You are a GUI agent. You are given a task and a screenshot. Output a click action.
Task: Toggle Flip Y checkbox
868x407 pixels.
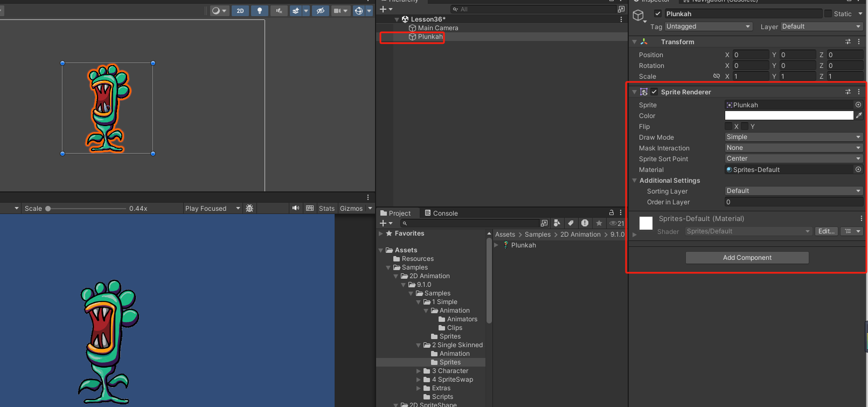745,126
